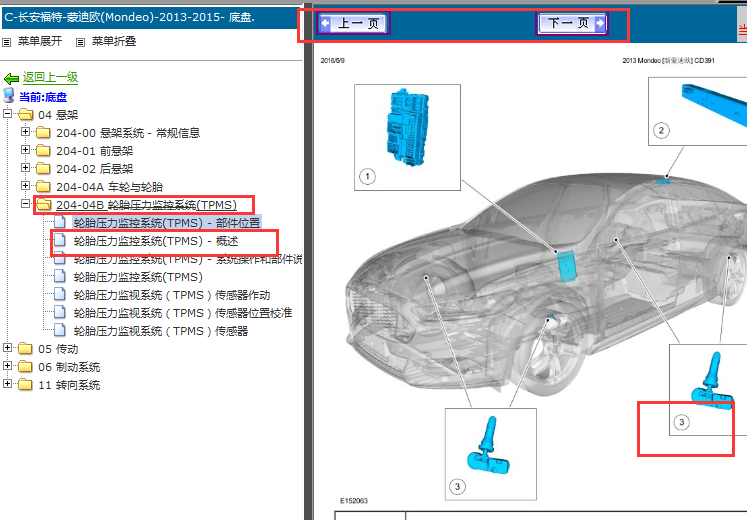Select the 11 转向系统 folder label

[69, 385]
